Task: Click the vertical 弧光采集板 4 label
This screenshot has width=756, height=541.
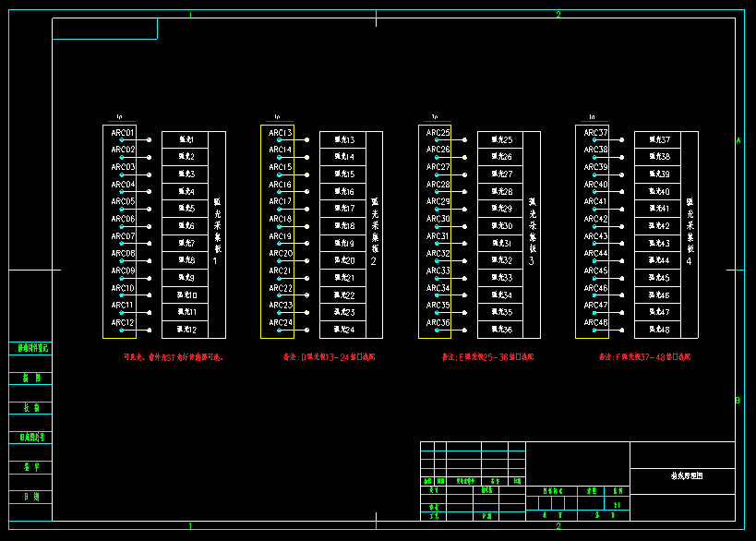Action: 689,231
